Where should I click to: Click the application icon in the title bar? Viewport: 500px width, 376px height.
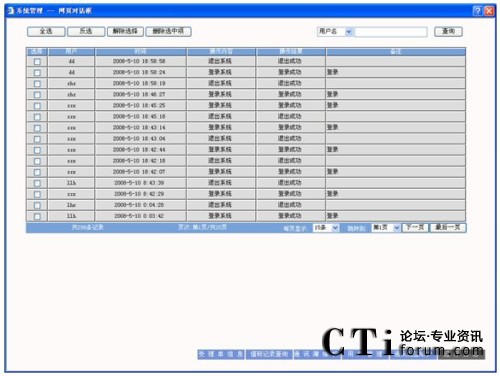11,11
